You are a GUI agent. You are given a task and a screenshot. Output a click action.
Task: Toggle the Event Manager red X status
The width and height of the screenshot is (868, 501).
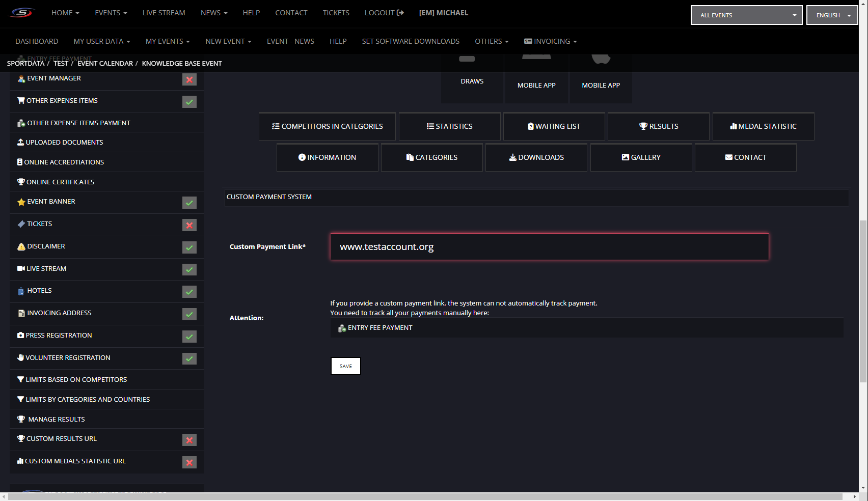tap(189, 79)
